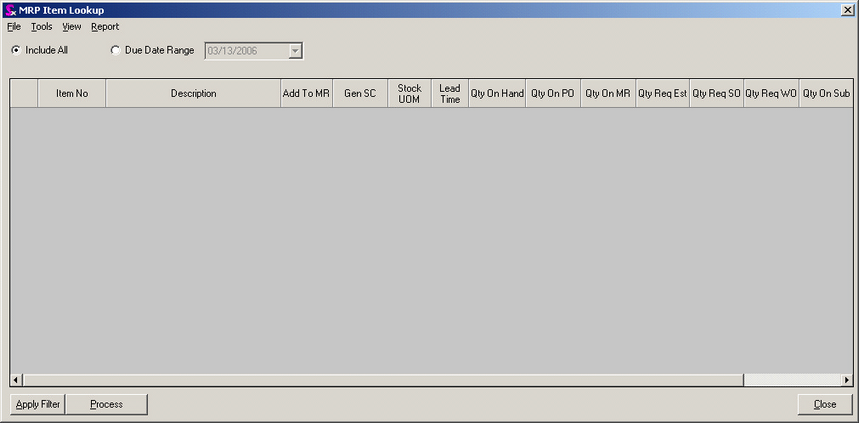
Task: Click the Apply Filter button
Action: point(38,404)
